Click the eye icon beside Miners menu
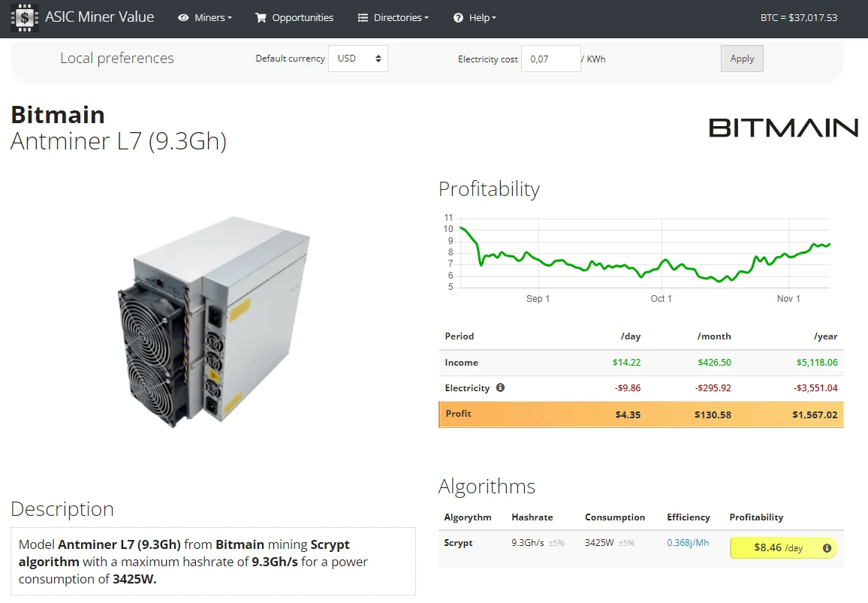The width and height of the screenshot is (868, 603). 182,17
